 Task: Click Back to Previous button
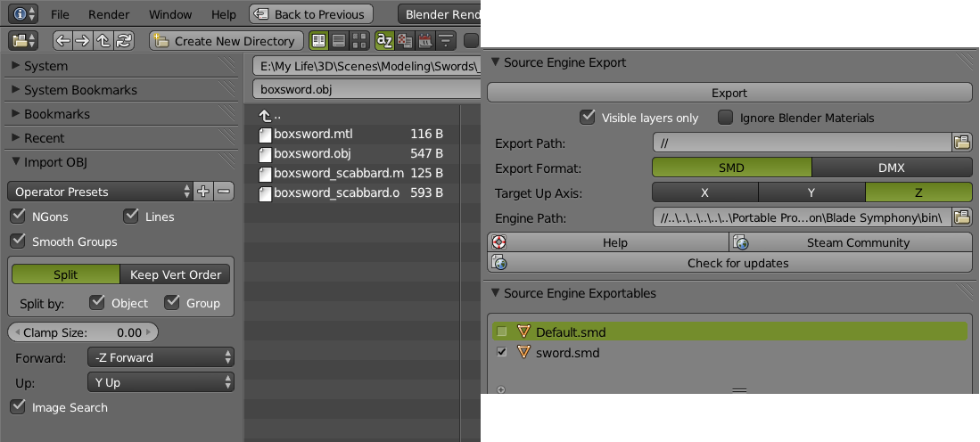[310, 13]
